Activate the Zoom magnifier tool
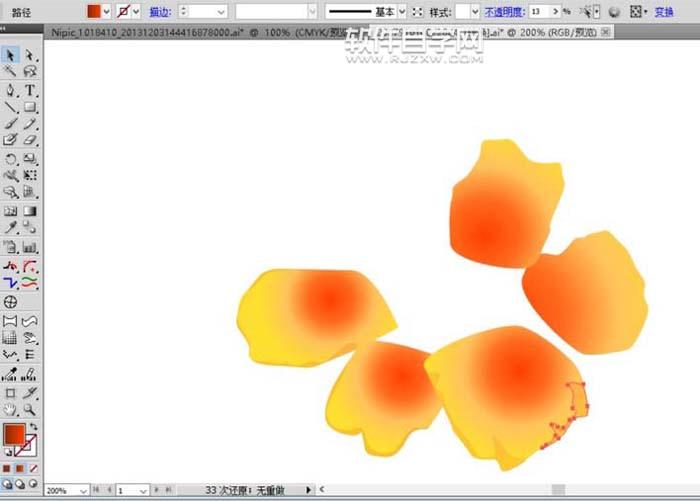 point(30,410)
